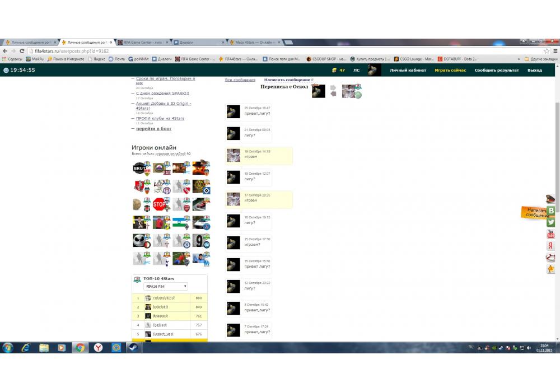Click the browser reload page icon

[x=22, y=51]
